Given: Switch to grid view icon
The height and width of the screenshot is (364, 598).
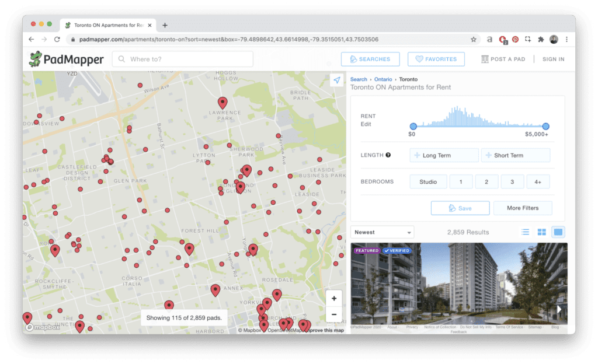Looking at the screenshot, I should (x=541, y=232).
